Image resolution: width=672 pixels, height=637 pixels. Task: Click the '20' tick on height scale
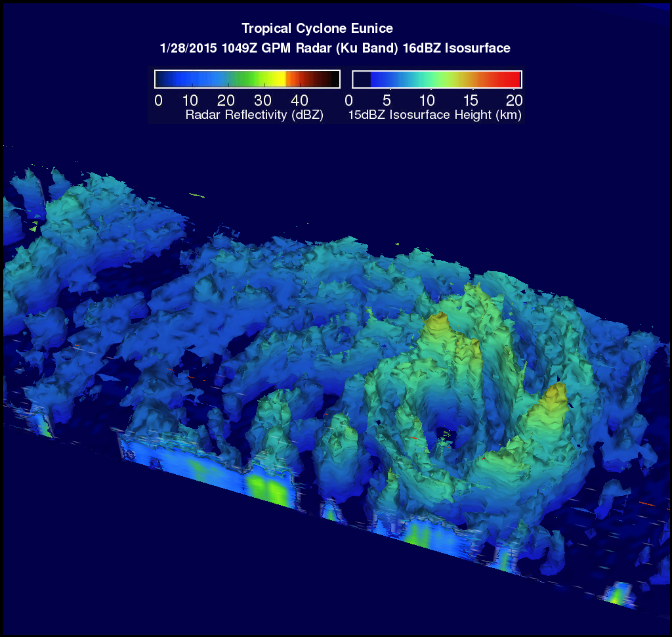[514, 100]
